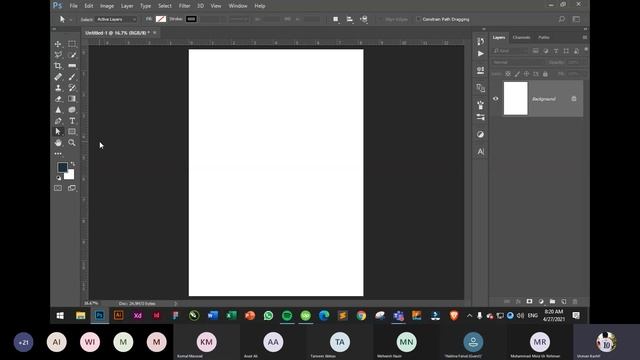640x360 pixels.
Task: Swap foreground and background colors
Action: (73, 164)
